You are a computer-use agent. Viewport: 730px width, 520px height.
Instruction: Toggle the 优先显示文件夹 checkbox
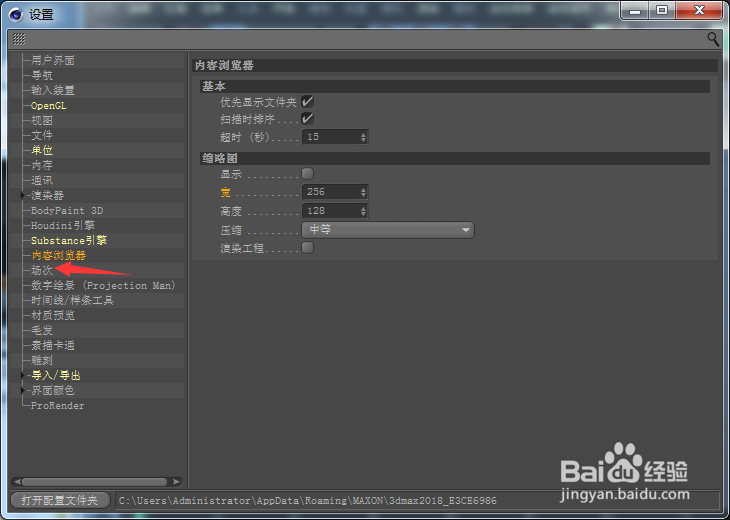click(307, 101)
